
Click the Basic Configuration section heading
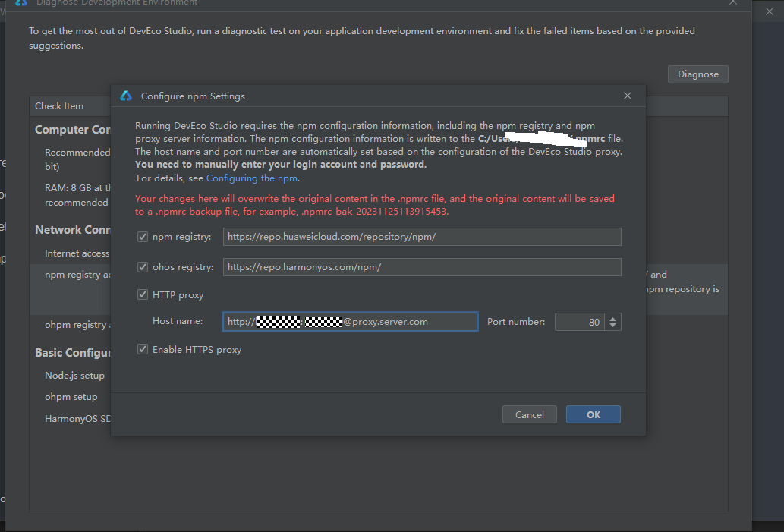[x=73, y=352]
